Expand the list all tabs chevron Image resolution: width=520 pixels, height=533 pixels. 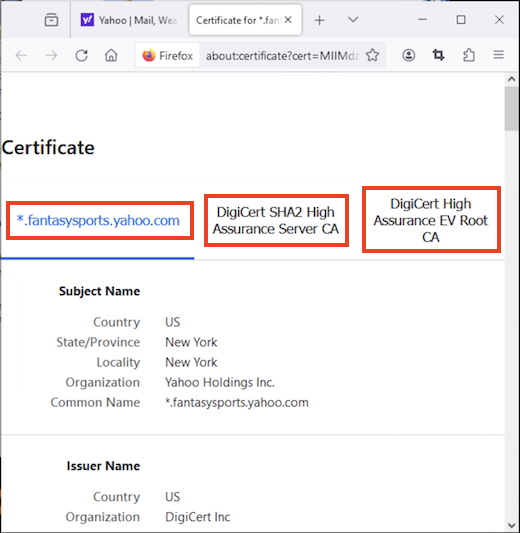coord(353,20)
